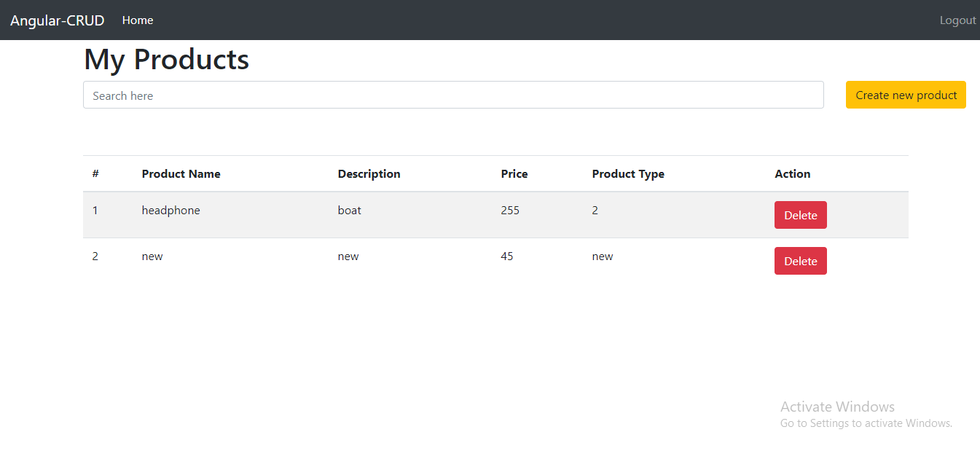Image resolution: width=980 pixels, height=451 pixels.
Task: Select the headphone table row
Action: point(437,215)
